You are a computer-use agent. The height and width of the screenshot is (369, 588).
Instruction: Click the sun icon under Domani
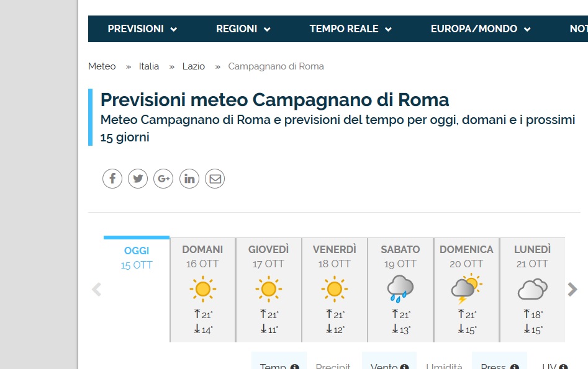[x=202, y=289]
